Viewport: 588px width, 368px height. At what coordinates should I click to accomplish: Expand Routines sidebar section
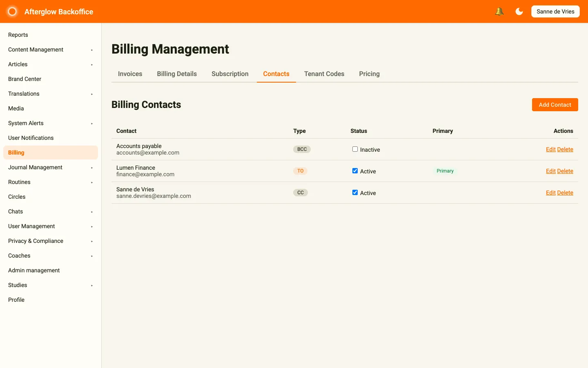point(51,182)
